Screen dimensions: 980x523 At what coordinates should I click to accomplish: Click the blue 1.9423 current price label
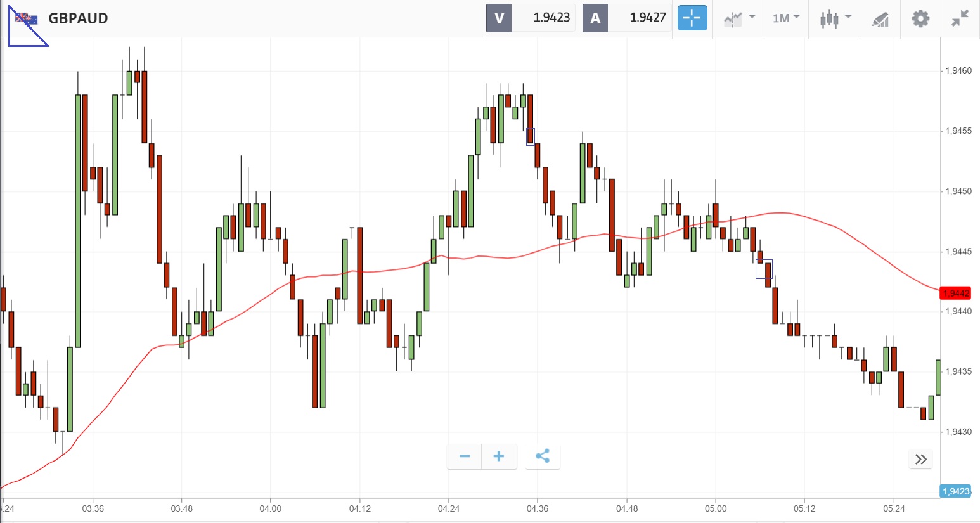tap(956, 491)
